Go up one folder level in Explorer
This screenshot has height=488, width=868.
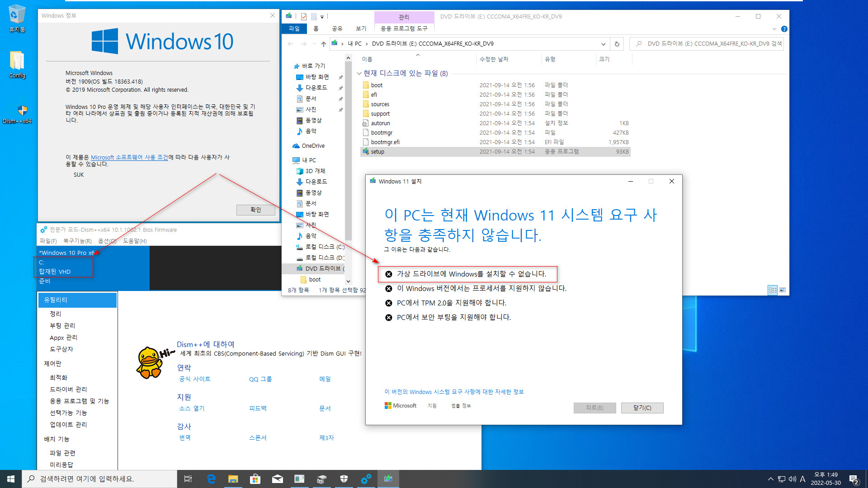click(323, 44)
